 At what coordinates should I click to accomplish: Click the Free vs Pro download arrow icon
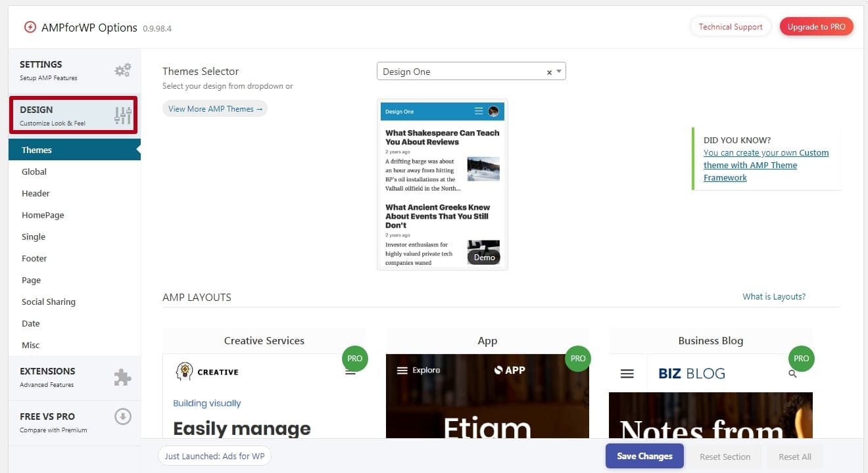[x=123, y=417]
